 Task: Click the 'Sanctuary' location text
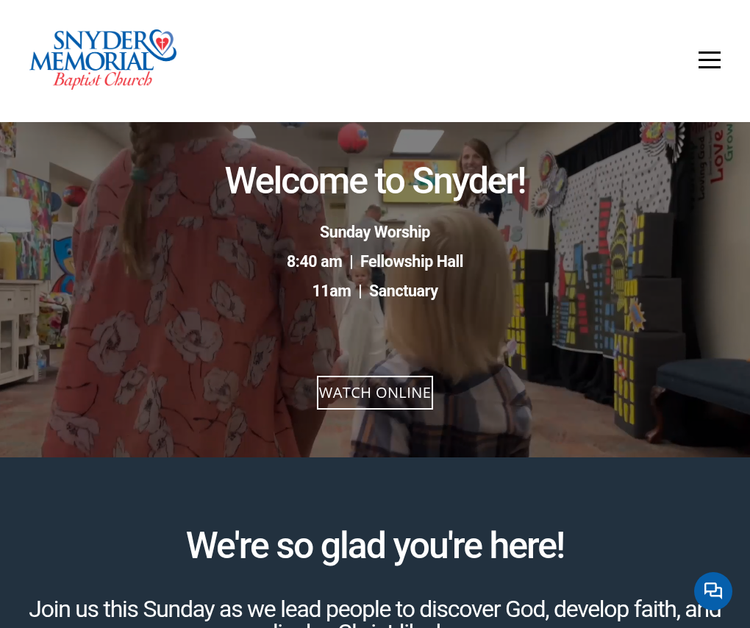(404, 291)
